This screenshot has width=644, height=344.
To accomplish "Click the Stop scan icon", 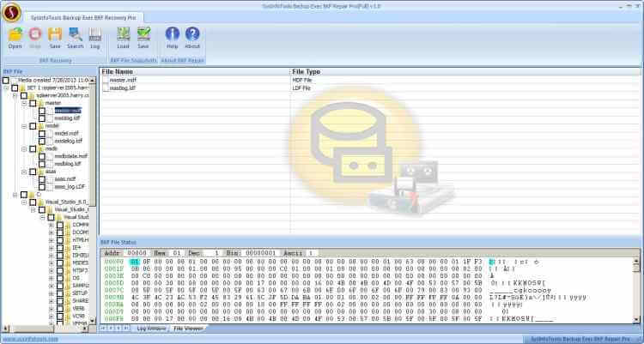I will coord(35,34).
